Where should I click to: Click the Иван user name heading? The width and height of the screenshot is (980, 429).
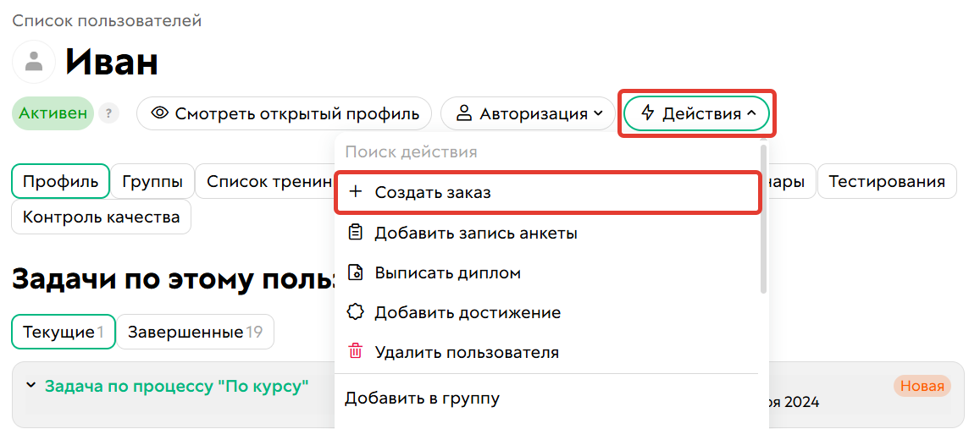pyautogui.click(x=111, y=62)
